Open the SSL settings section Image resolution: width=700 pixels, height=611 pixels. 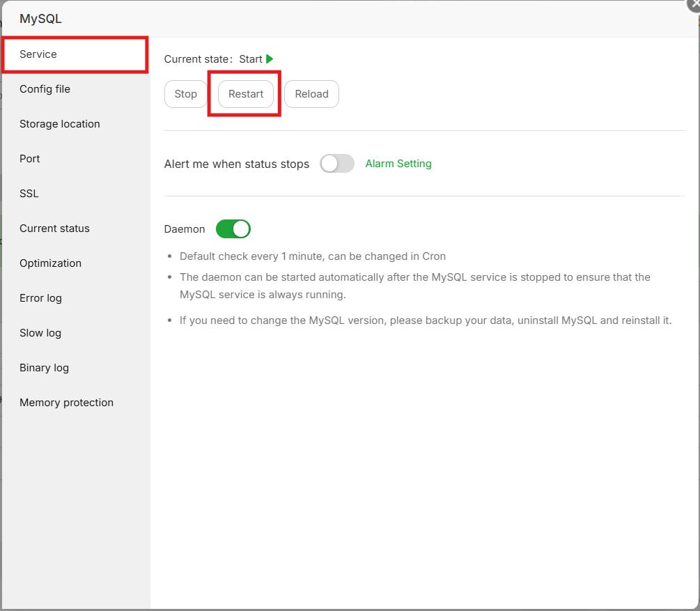pyautogui.click(x=29, y=193)
